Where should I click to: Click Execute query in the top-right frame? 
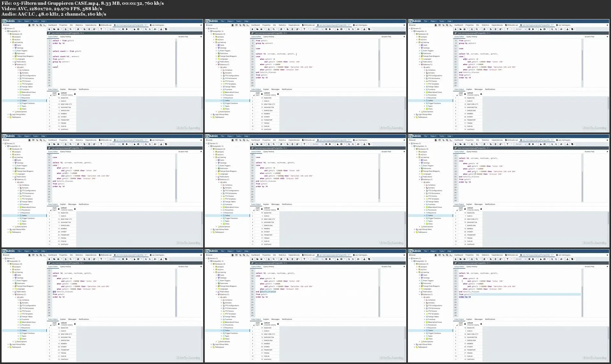[533, 29]
